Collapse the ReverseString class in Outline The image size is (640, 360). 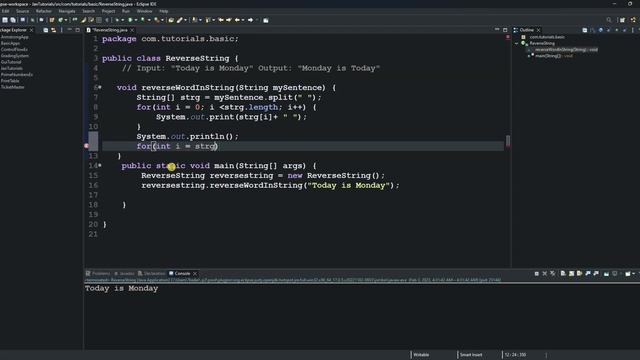click(x=516, y=43)
